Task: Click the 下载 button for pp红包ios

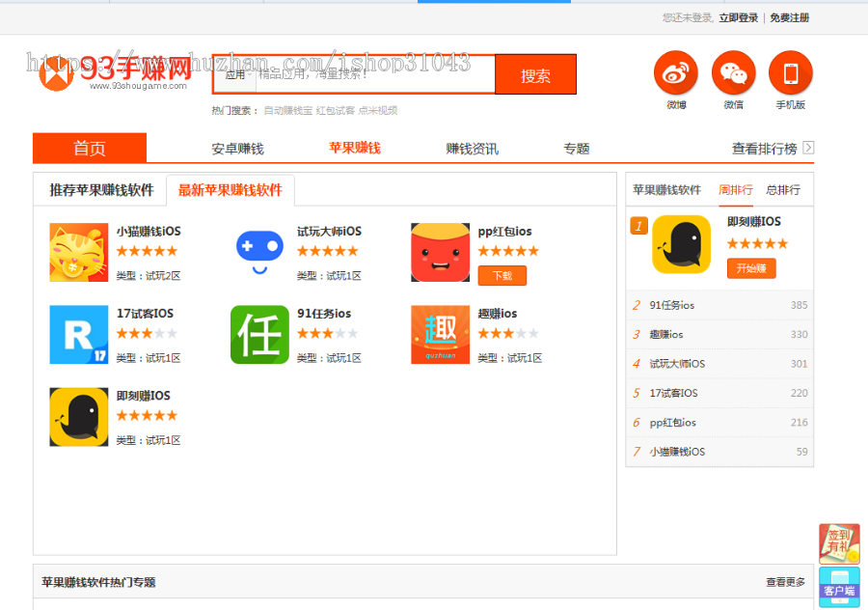Action: tap(502, 275)
